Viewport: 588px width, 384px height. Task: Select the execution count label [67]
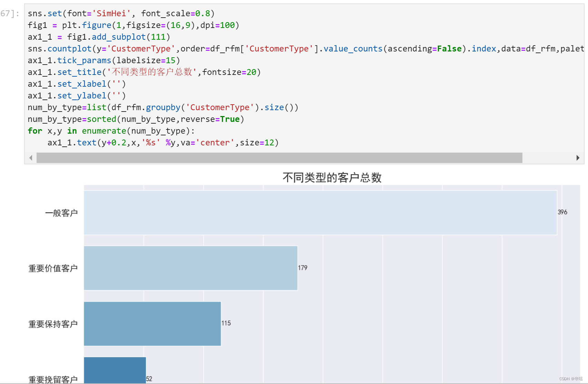pyautogui.click(x=9, y=14)
